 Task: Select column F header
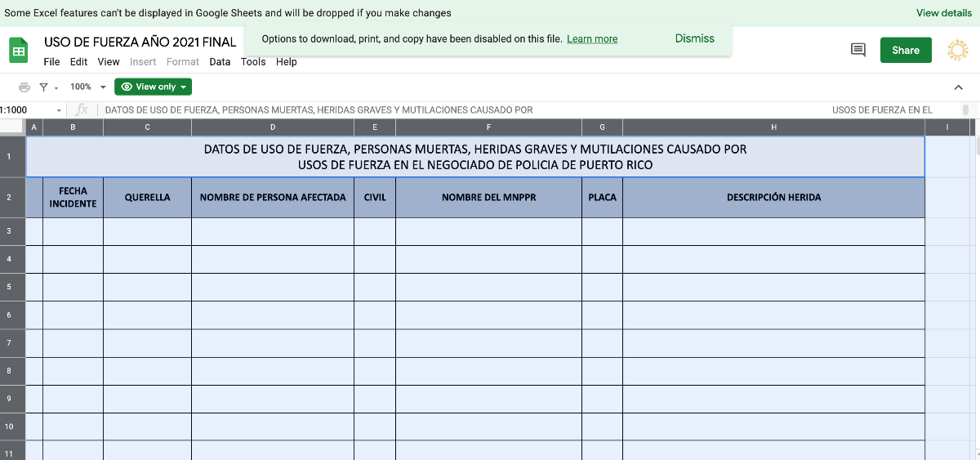pos(488,127)
